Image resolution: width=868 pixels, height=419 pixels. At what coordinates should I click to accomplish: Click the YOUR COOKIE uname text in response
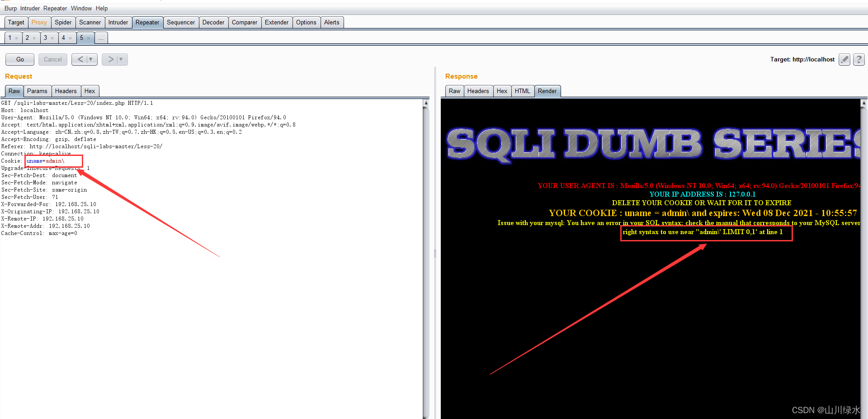[703, 213]
